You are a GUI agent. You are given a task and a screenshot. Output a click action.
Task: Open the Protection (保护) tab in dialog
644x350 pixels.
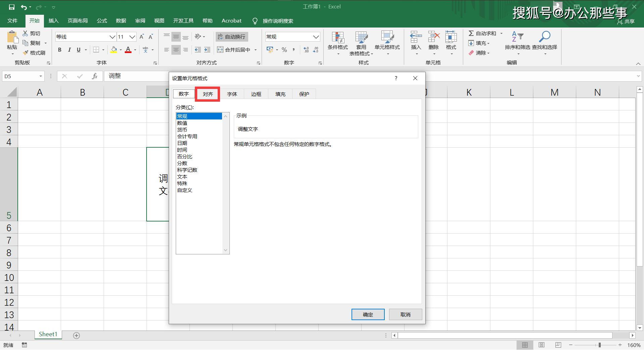tap(304, 94)
